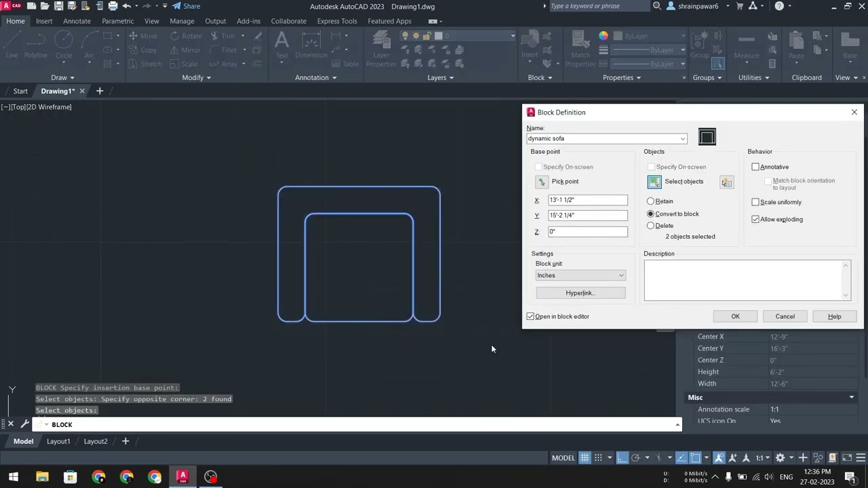Viewport: 868px width, 488px height.
Task: Expand the Layers panel dropdown
Action: tap(441, 77)
